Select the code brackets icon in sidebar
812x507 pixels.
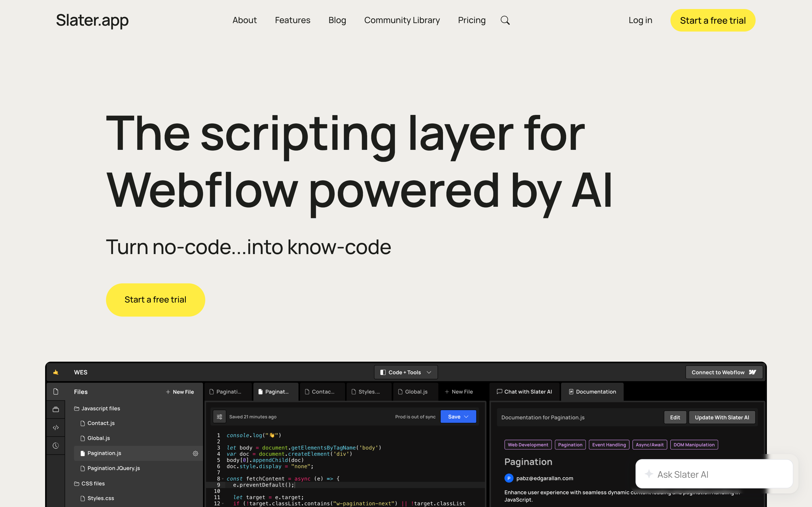point(56,428)
